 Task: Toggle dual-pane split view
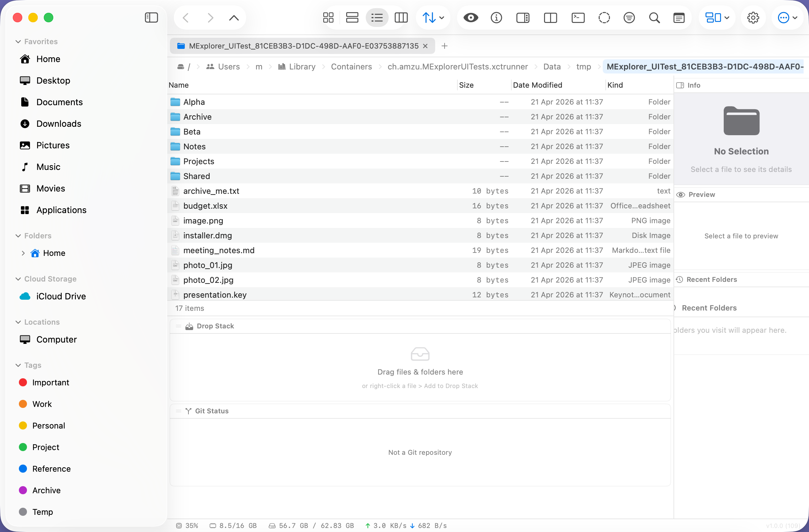click(550, 17)
